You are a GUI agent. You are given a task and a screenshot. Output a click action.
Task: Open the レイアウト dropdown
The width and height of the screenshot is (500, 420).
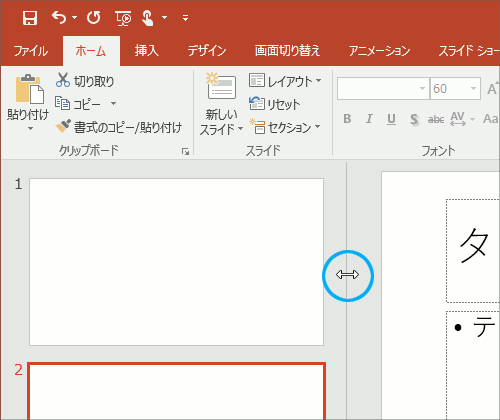285,81
